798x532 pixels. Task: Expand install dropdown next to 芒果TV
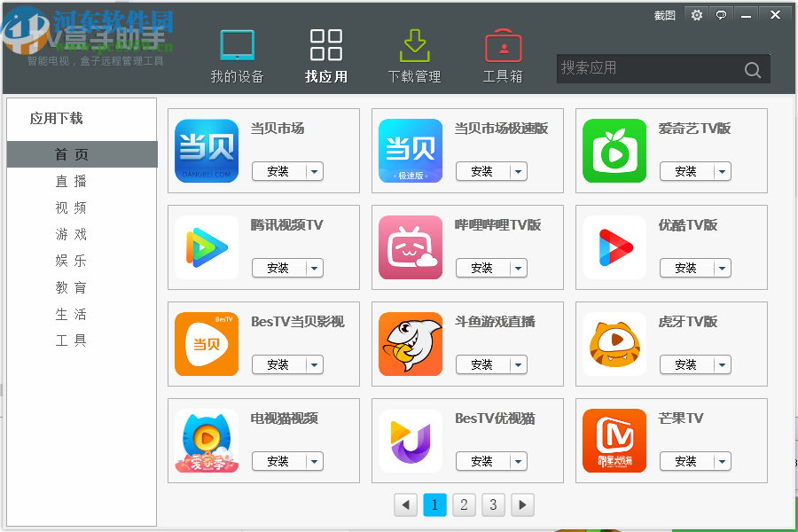(722, 461)
